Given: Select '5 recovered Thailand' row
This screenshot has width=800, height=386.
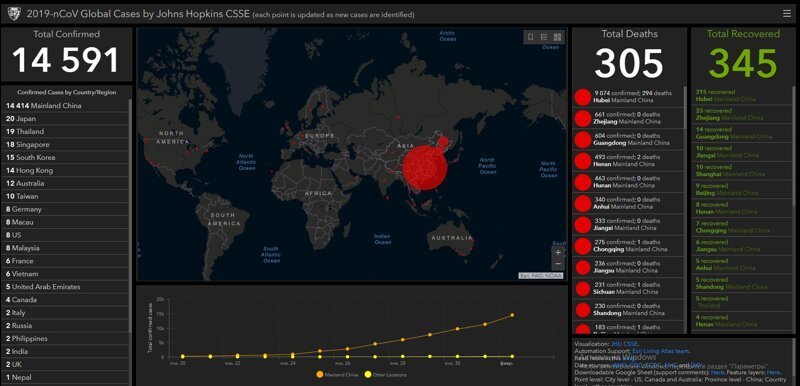Looking at the screenshot, I should pyautogui.click(x=743, y=302).
